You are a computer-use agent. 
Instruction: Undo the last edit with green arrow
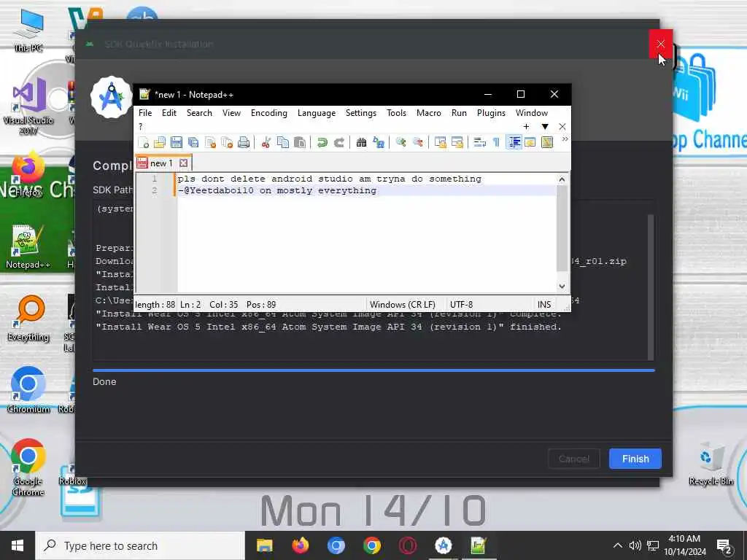[x=322, y=142]
